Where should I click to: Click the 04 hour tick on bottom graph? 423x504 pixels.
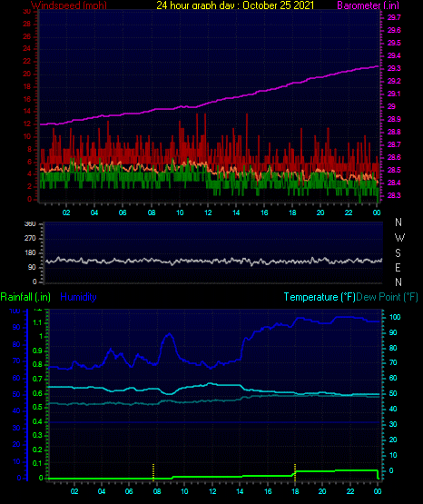click(102, 491)
